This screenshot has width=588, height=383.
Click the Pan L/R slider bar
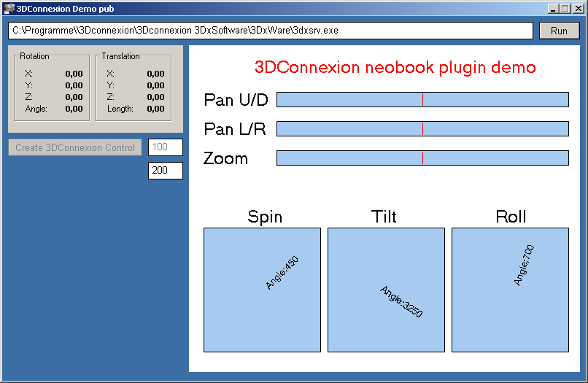[422, 128]
